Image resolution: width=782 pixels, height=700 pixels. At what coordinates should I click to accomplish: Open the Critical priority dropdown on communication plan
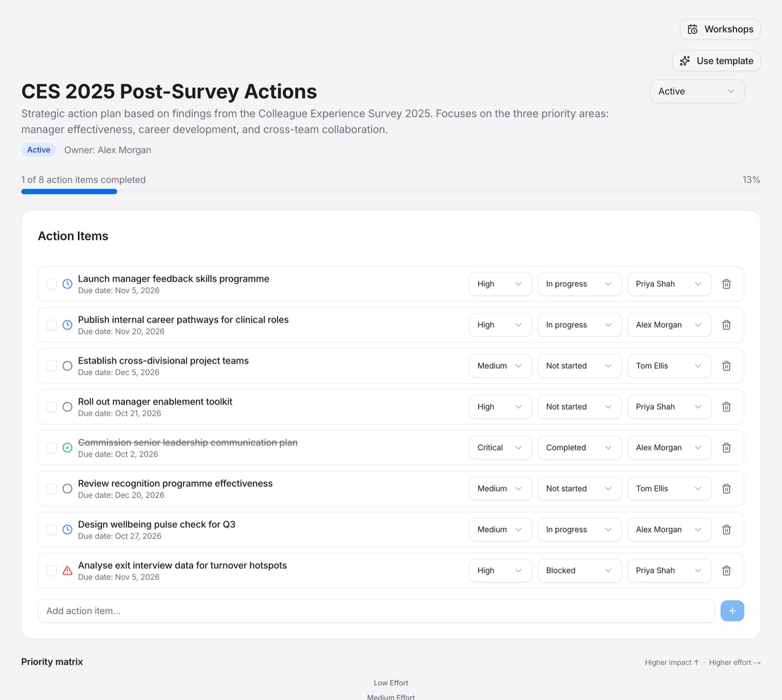point(500,448)
